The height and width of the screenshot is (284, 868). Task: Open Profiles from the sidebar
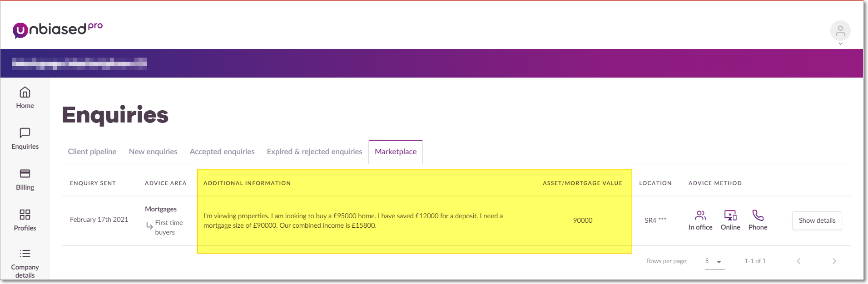25,220
